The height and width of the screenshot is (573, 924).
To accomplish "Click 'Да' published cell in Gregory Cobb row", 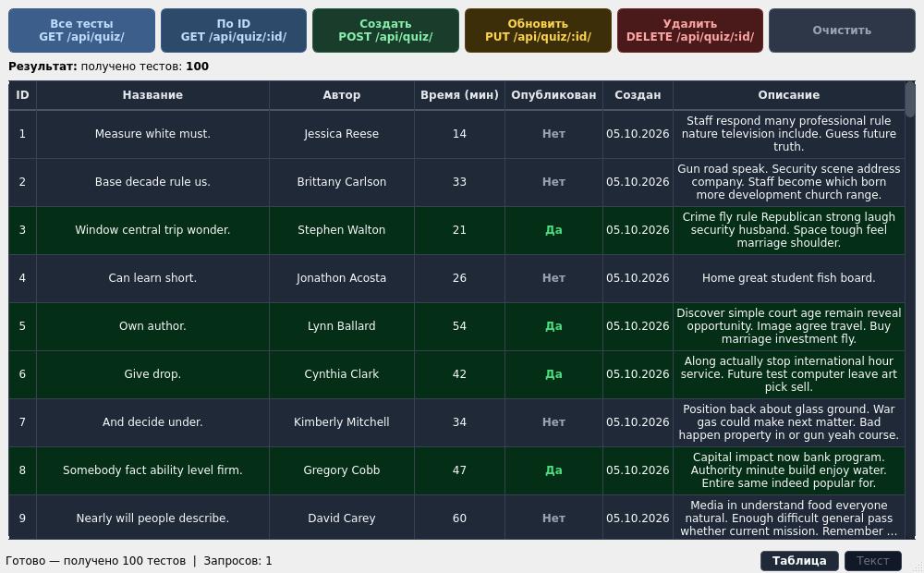I will point(553,470).
